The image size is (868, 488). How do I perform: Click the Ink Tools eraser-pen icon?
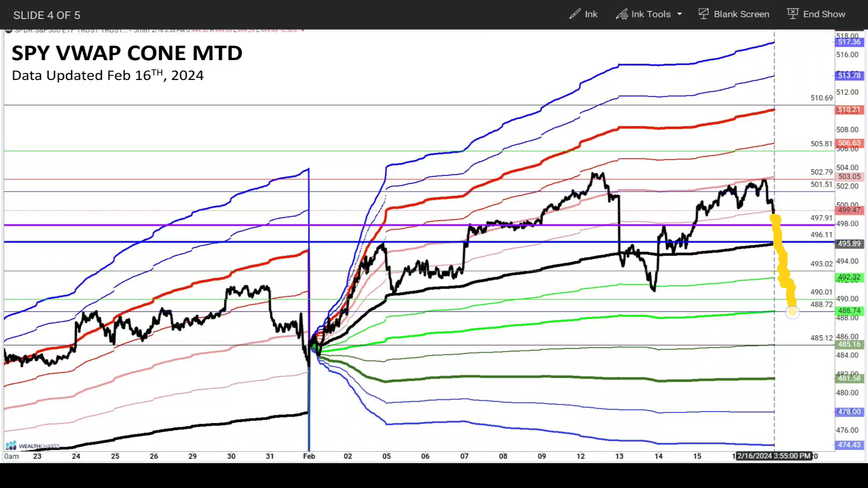pos(622,14)
